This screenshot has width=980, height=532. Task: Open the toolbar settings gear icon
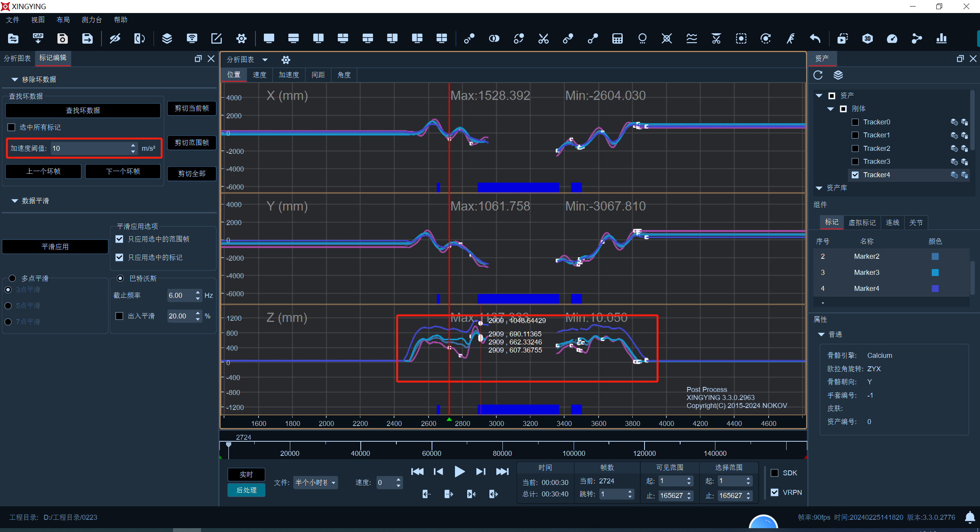pyautogui.click(x=241, y=39)
